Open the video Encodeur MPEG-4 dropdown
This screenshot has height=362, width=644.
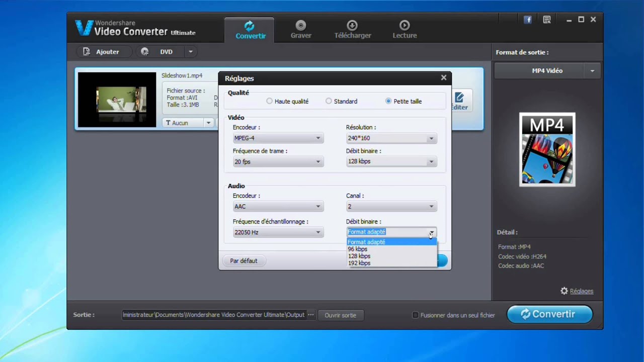pos(278,138)
